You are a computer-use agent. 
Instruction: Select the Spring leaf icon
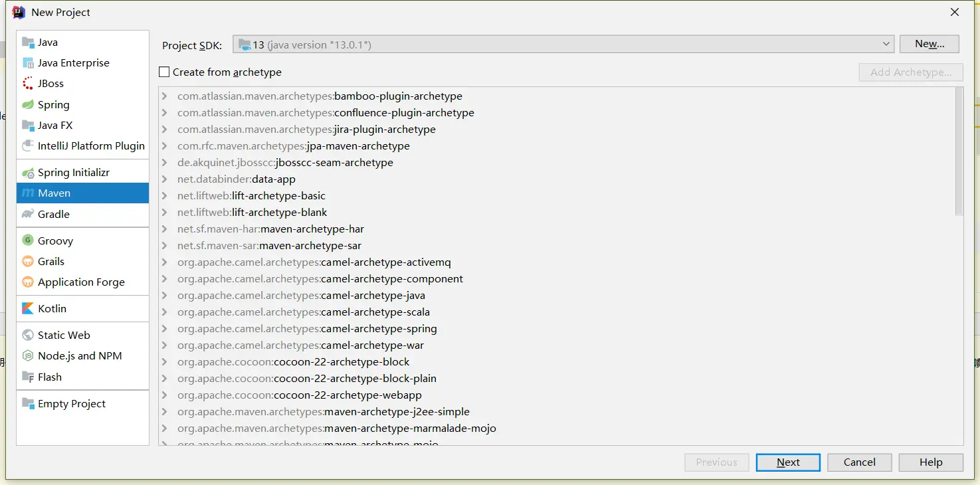28,105
